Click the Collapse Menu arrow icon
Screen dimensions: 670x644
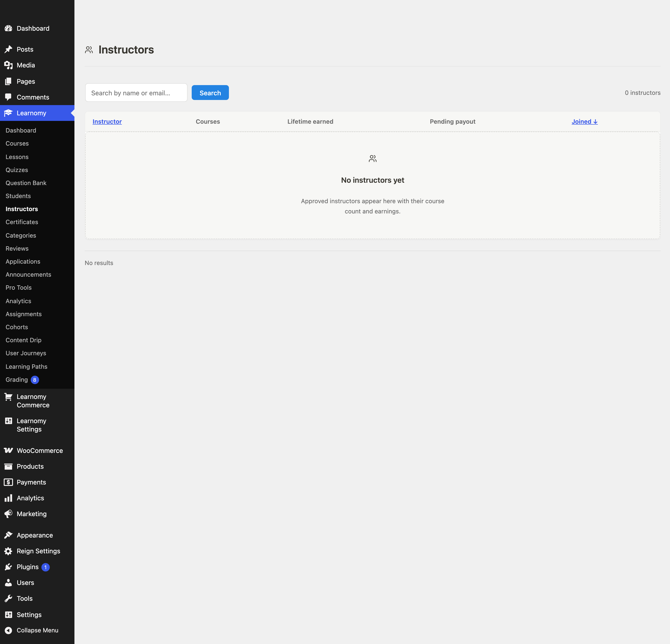(8, 630)
